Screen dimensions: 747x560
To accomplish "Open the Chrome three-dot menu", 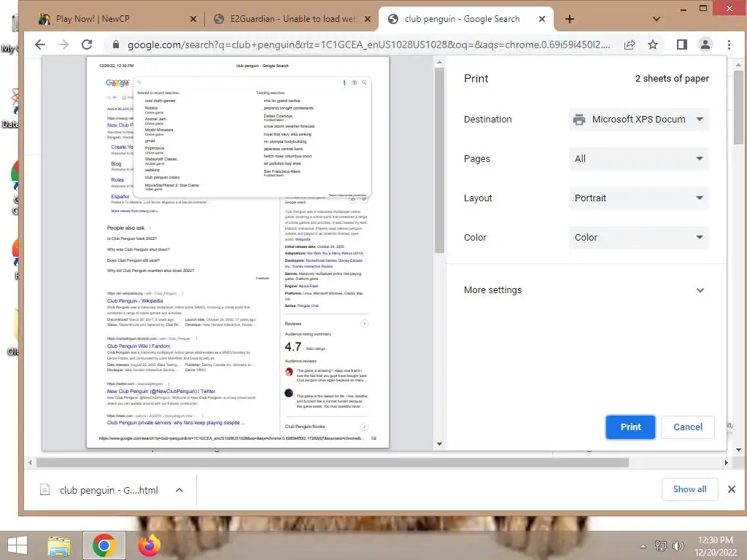I will pyautogui.click(x=729, y=44).
